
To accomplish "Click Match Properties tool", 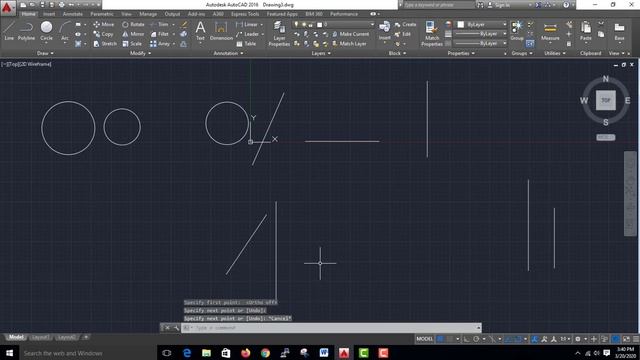I will click(432, 33).
